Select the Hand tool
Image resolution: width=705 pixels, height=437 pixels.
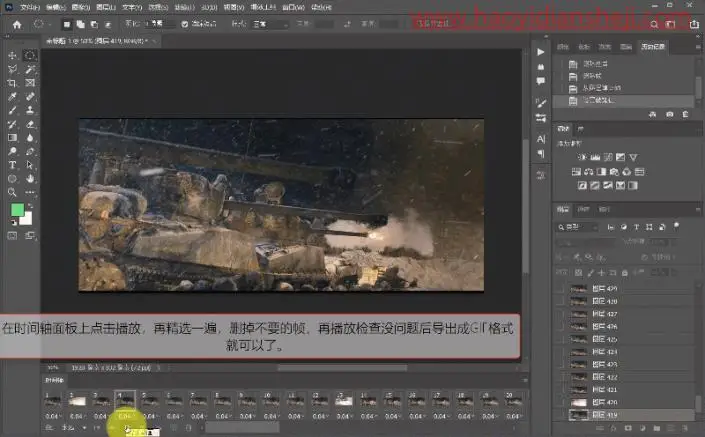click(x=30, y=179)
